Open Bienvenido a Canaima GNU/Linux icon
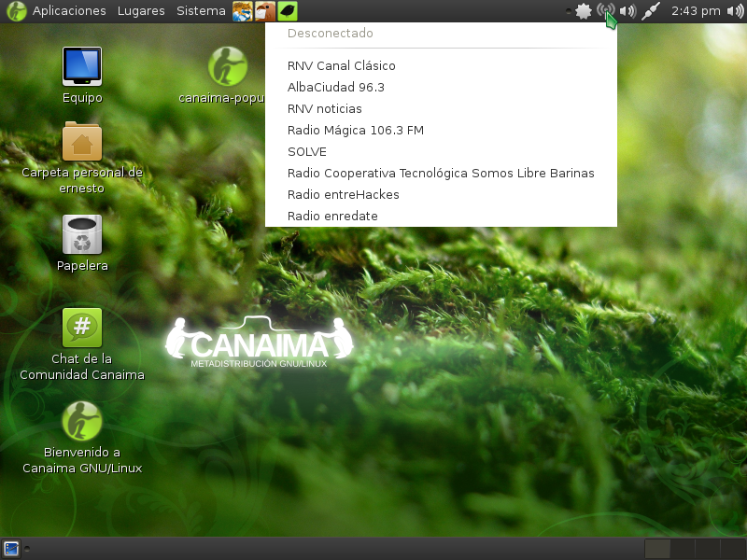Viewport: 747px width, 560px height. tap(82, 421)
